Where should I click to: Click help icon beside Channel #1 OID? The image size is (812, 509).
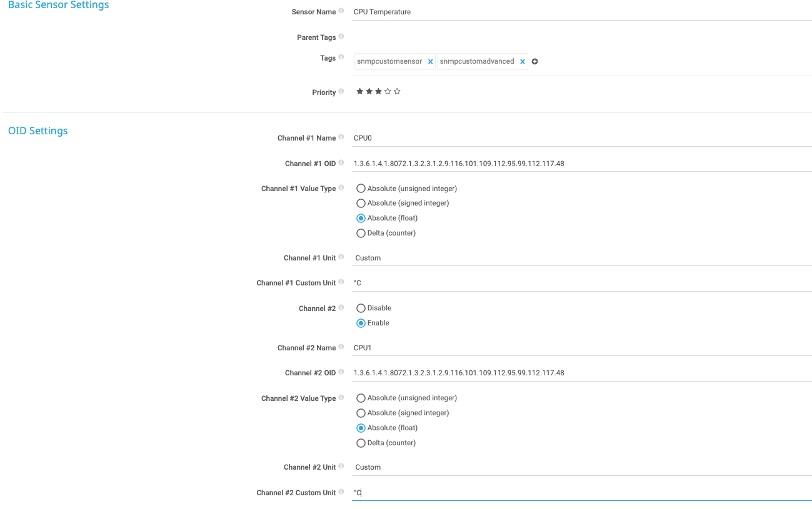pyautogui.click(x=341, y=163)
